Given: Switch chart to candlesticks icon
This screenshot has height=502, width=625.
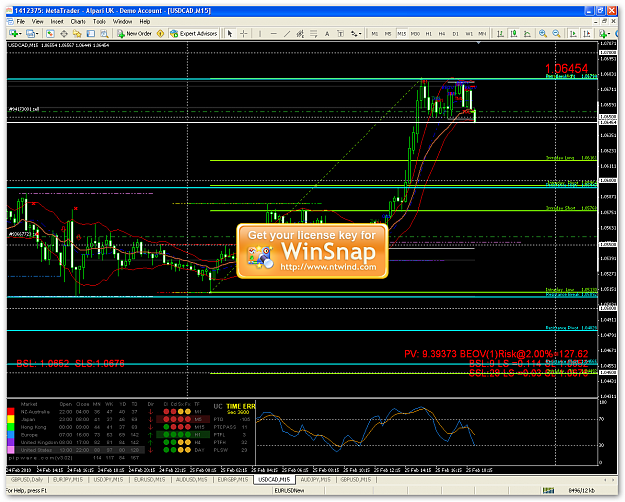Looking at the screenshot, I should coord(514,34).
